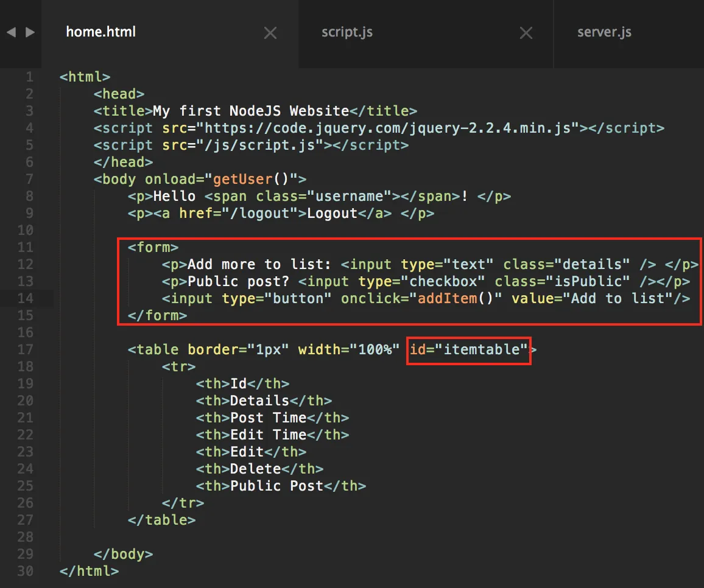The height and width of the screenshot is (588, 704).
Task: Click the addItem() onclick handler text
Action: click(456, 298)
